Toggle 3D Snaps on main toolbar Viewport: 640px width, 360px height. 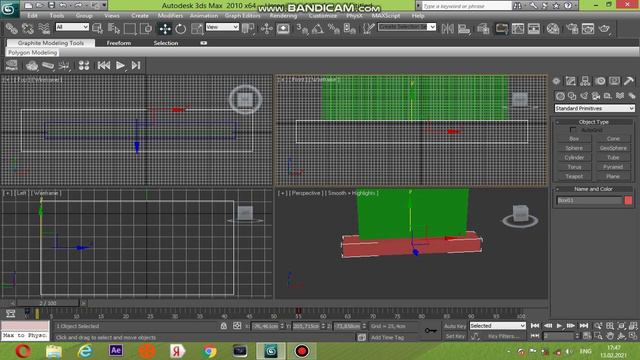(302, 29)
